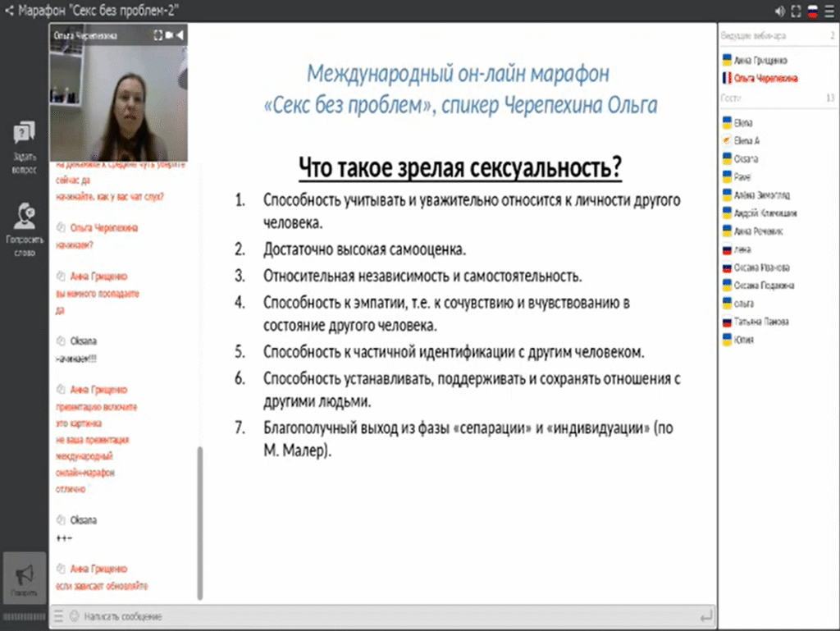
Task: Click the flag icon beside 'Elena A'
Action: pos(727,140)
